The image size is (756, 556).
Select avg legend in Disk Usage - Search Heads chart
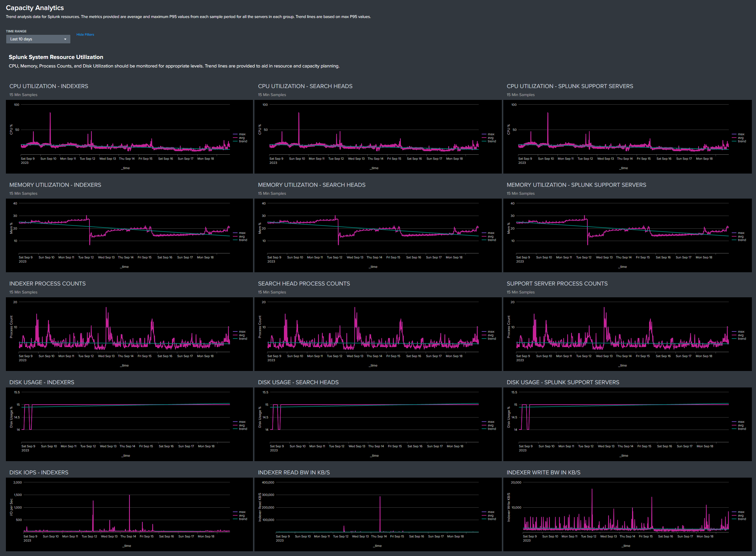tap(488, 425)
